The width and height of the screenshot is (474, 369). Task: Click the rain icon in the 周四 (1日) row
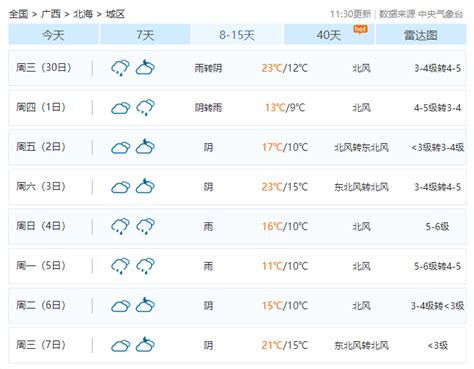(x=145, y=107)
